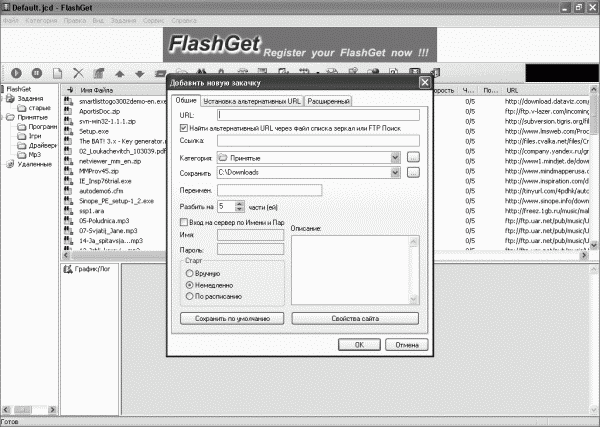
Task: Select the netviewer_mm_en.zip row
Action: coord(110,161)
